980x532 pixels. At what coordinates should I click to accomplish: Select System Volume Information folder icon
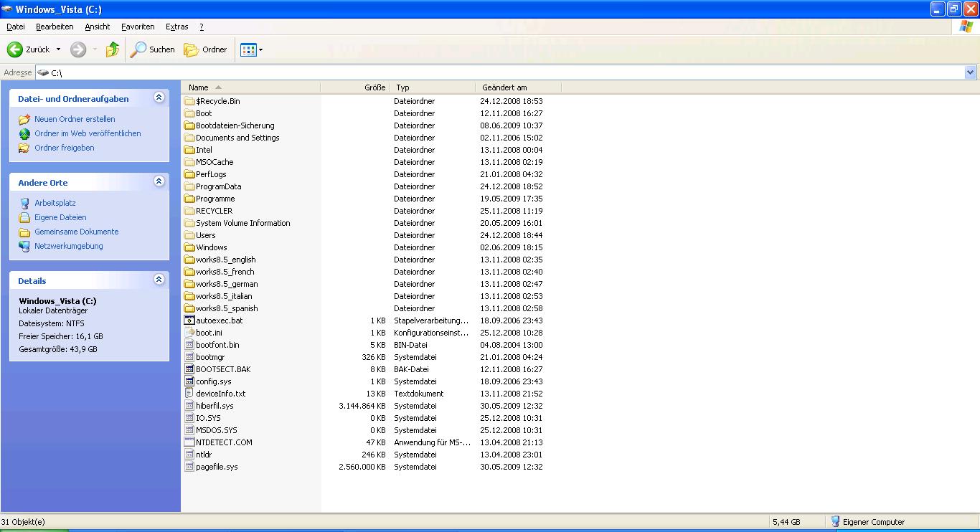point(189,223)
